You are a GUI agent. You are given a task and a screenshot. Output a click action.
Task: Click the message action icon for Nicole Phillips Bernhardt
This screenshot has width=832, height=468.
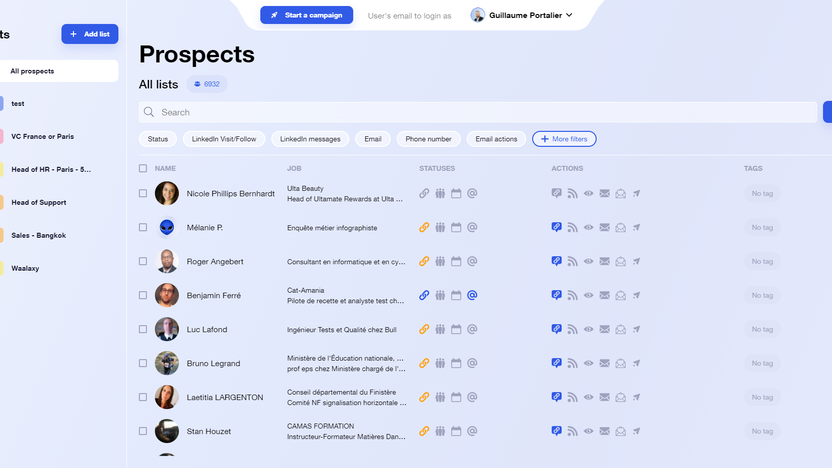click(x=556, y=193)
